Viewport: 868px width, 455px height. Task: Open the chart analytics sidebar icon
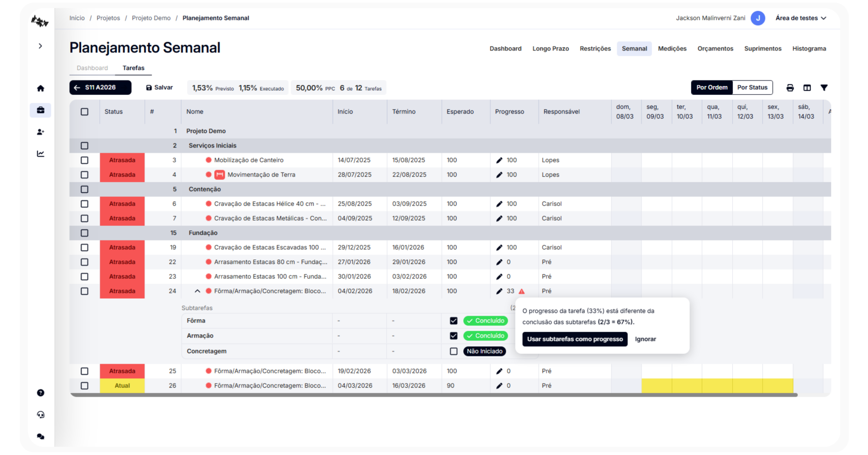pos(40,154)
